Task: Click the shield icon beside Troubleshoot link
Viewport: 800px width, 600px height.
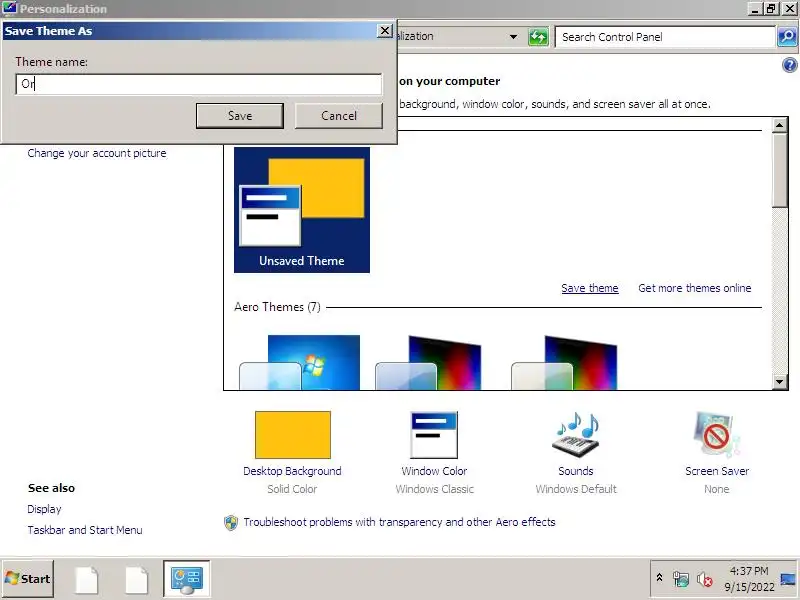Action: [x=231, y=522]
